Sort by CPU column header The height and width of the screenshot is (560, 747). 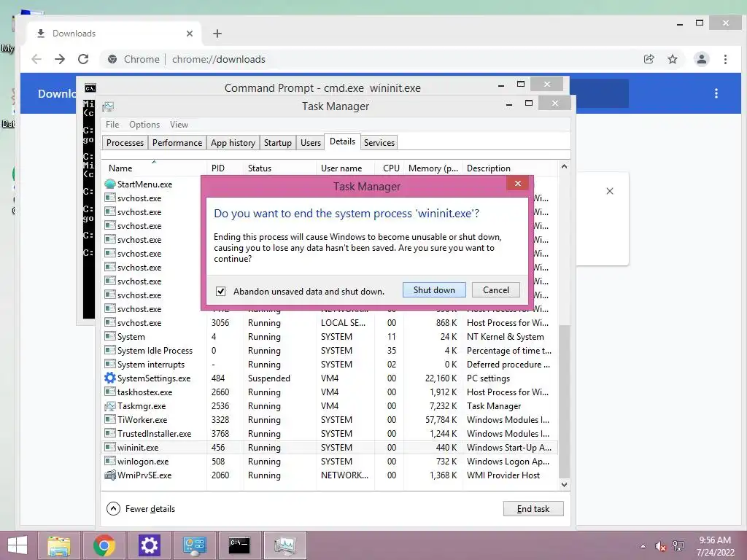[x=390, y=168]
